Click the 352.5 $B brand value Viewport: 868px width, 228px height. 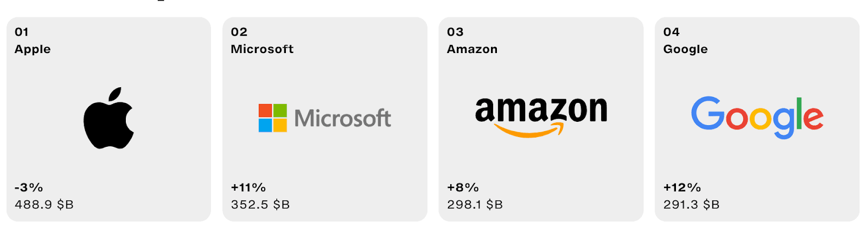click(x=260, y=205)
